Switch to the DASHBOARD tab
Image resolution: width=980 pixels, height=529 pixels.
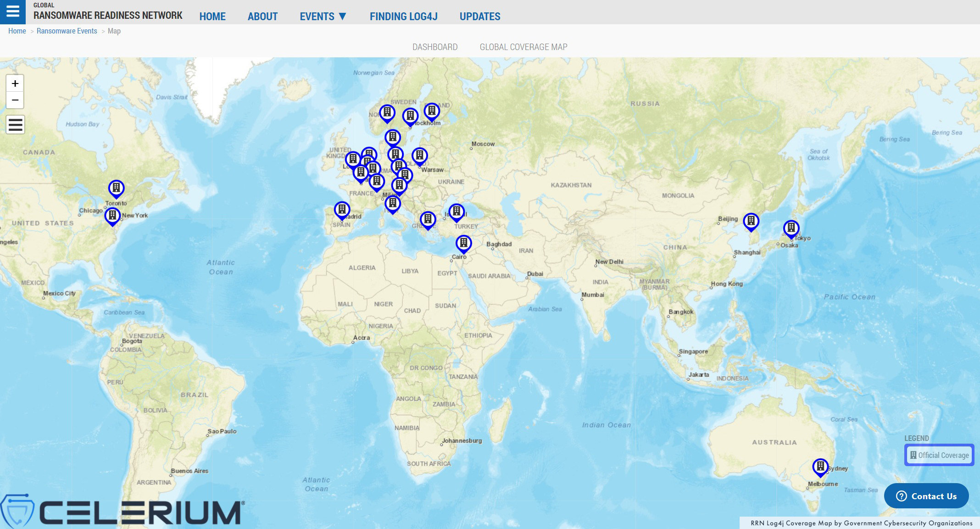(434, 47)
